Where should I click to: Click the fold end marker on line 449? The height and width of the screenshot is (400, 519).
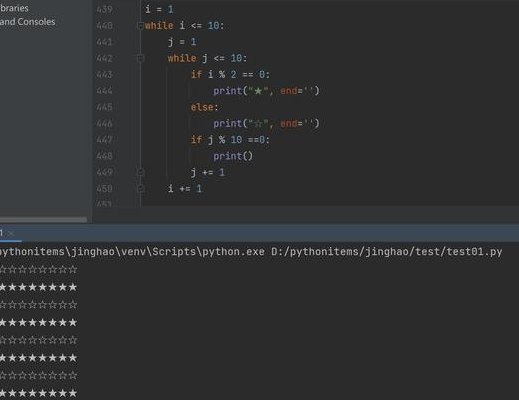(x=140, y=172)
